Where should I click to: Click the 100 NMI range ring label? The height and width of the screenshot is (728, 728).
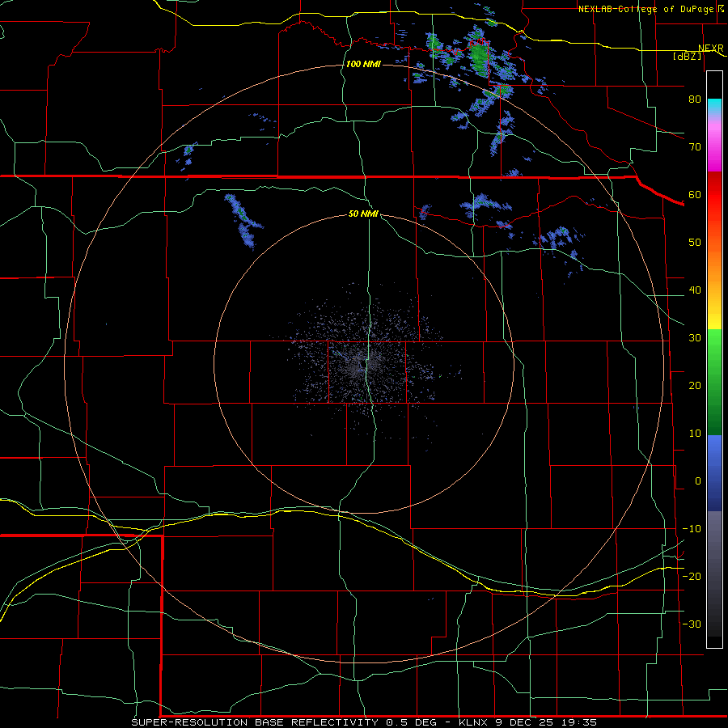pos(363,64)
